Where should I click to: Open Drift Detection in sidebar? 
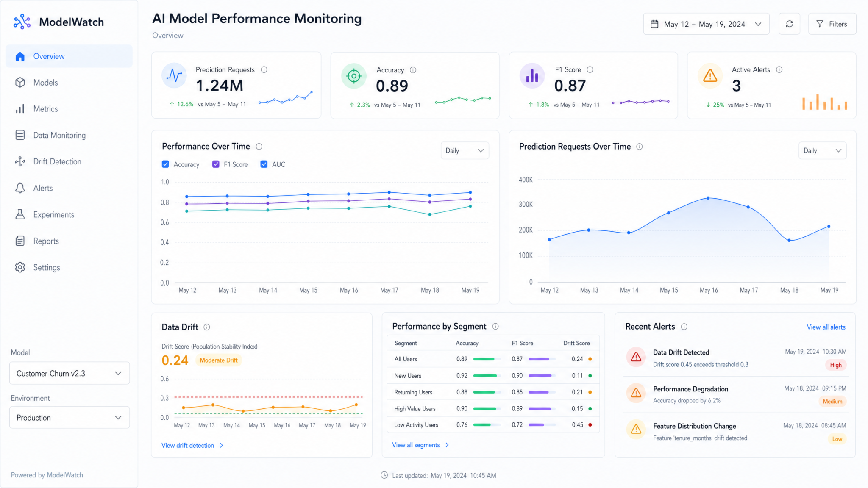tap(69, 161)
